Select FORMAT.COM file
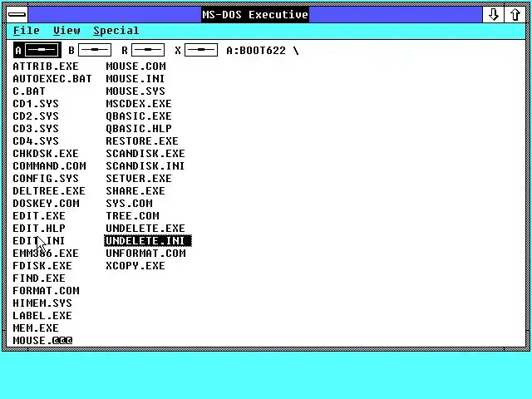This screenshot has height=399, width=532. (x=47, y=291)
